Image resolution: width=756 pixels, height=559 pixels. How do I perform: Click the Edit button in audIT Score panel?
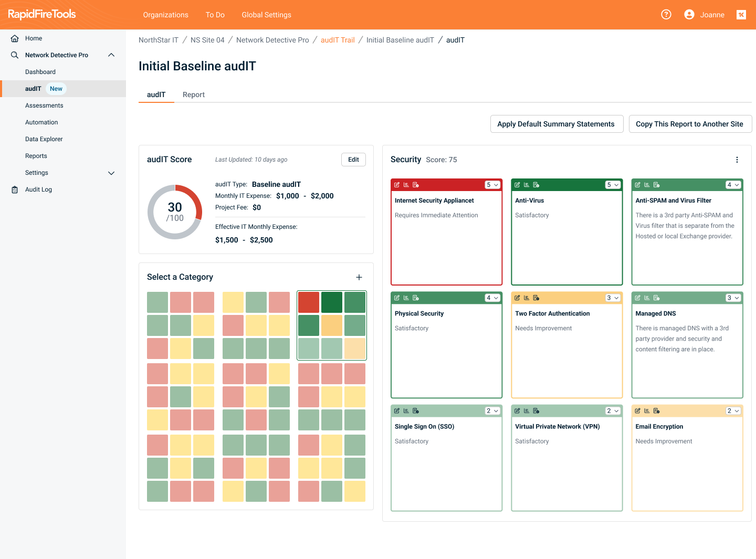[x=353, y=160]
